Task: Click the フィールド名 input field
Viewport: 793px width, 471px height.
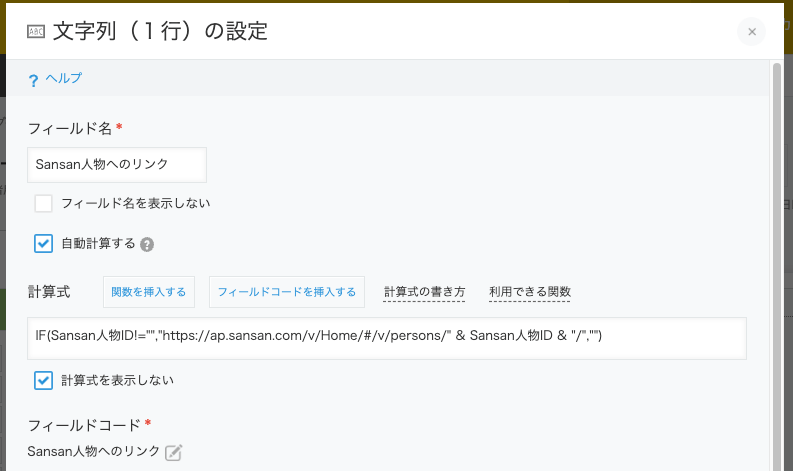Action: click(x=117, y=165)
